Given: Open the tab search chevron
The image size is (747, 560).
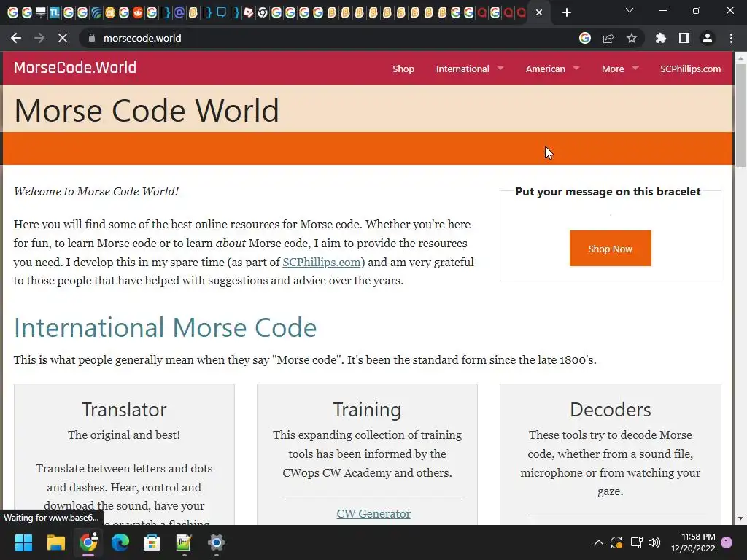Looking at the screenshot, I should (x=630, y=10).
